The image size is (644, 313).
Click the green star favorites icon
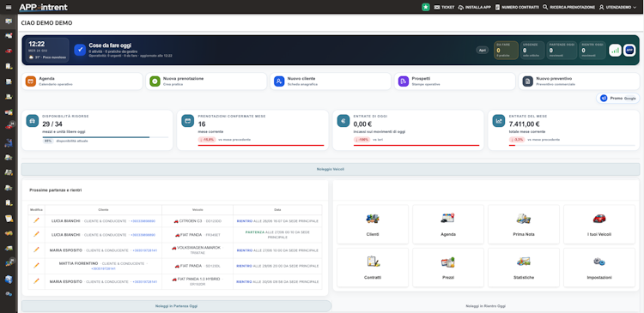tap(426, 7)
